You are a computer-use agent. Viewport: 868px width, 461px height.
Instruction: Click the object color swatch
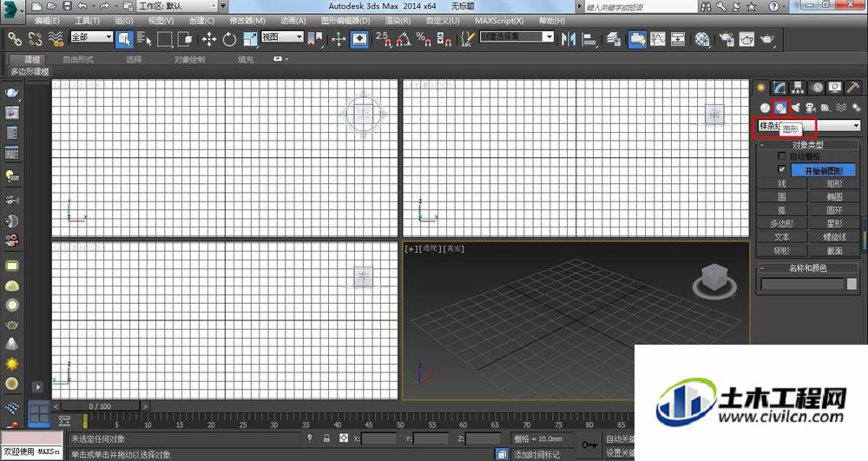coord(852,284)
